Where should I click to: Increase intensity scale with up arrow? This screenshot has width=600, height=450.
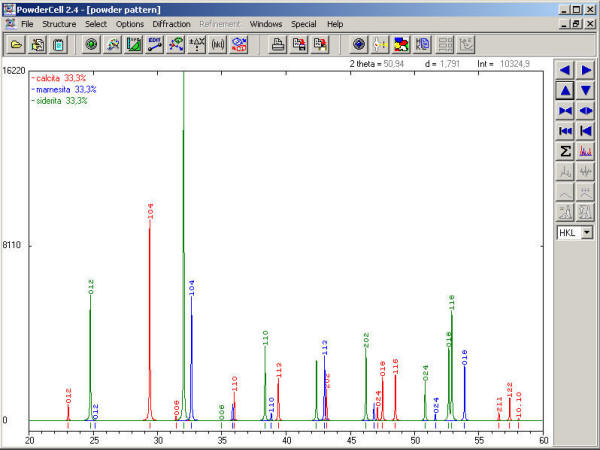pyautogui.click(x=565, y=91)
